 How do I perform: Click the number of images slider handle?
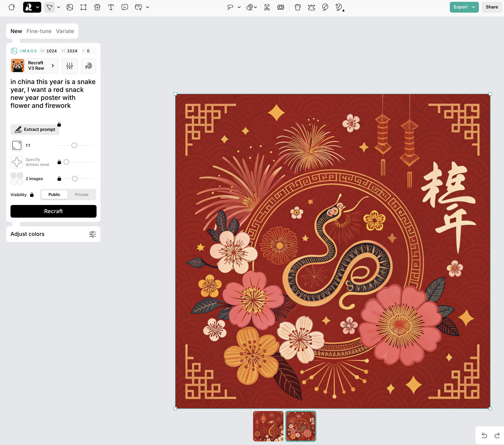point(75,179)
